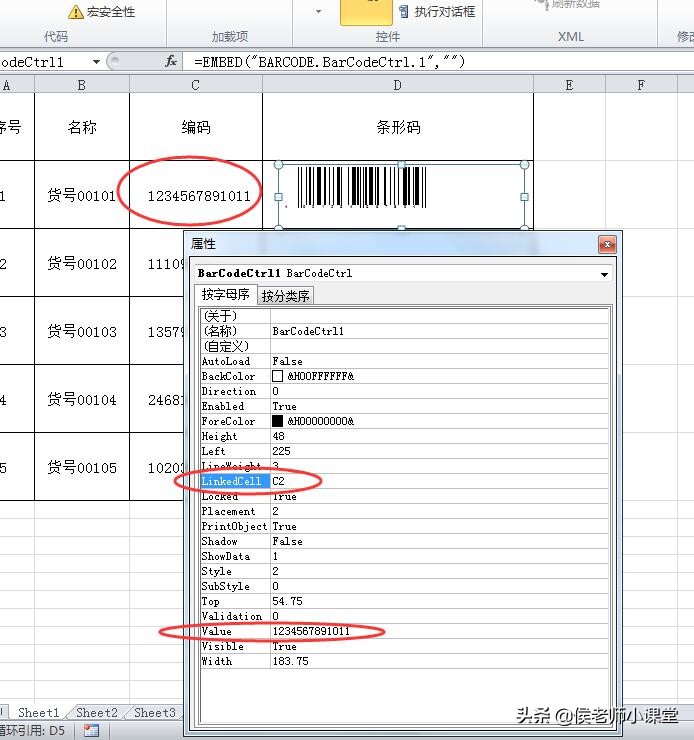Click the 条形码 header cell
This screenshot has width=694, height=740.
pos(398,126)
